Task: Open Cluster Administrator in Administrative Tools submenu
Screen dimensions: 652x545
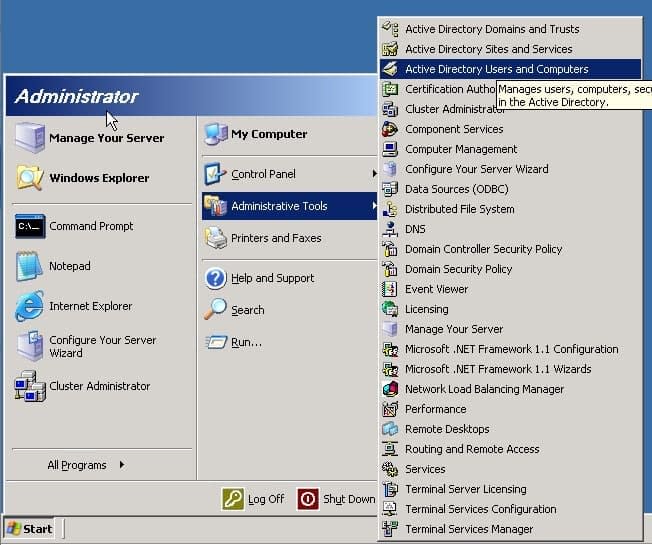Action: 510,109
